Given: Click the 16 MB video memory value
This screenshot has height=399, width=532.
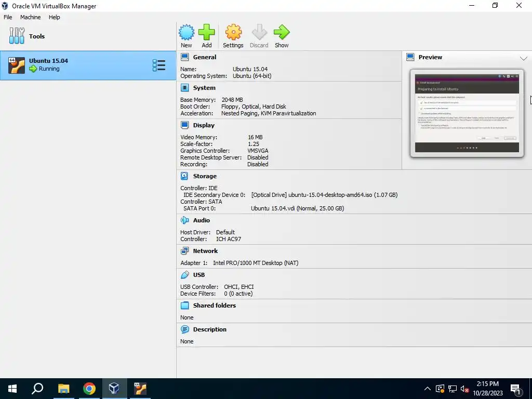Looking at the screenshot, I should (255, 137).
